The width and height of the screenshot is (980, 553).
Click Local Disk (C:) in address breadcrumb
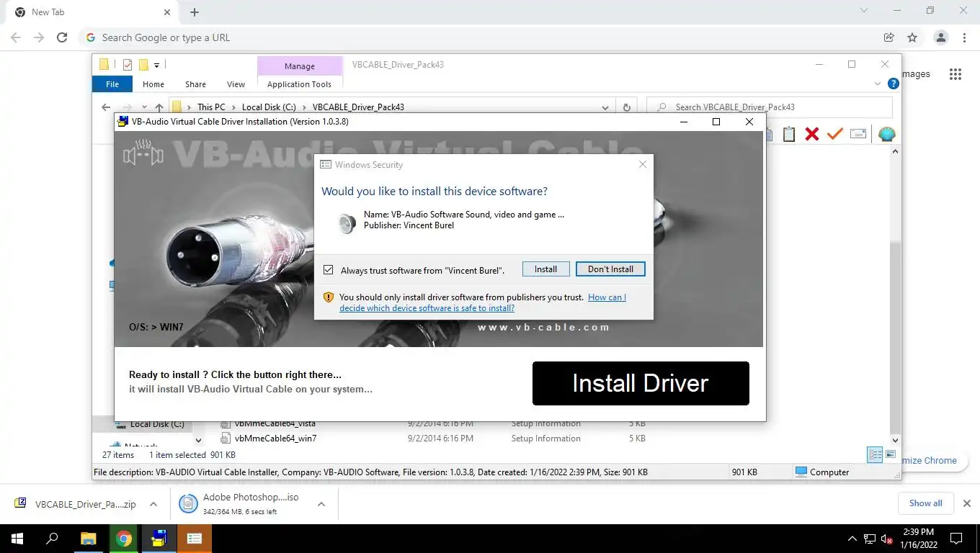point(269,107)
